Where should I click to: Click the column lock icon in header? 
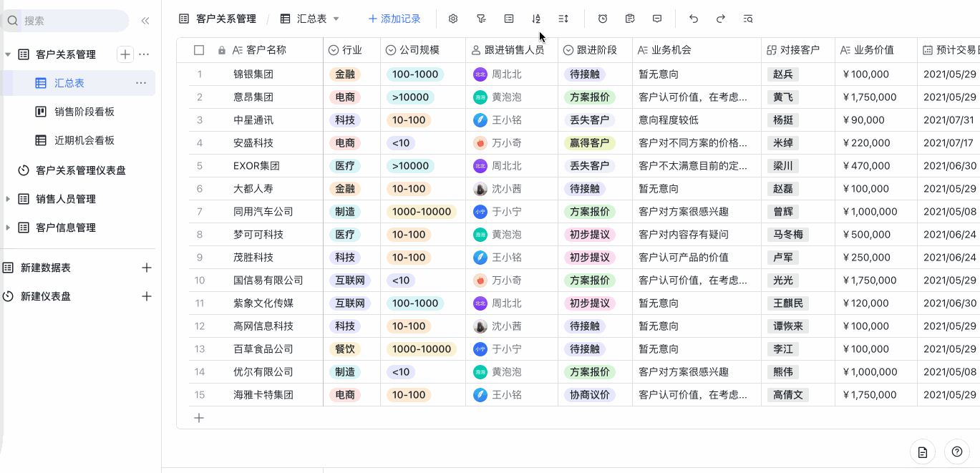pyautogui.click(x=222, y=51)
